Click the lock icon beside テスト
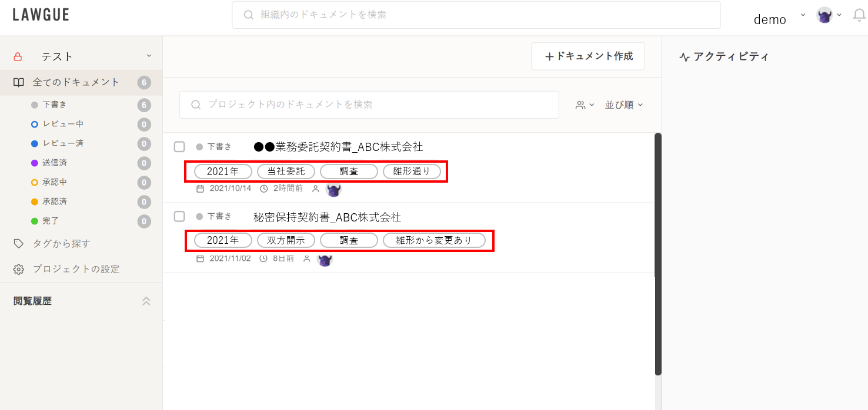 pyautogui.click(x=18, y=57)
